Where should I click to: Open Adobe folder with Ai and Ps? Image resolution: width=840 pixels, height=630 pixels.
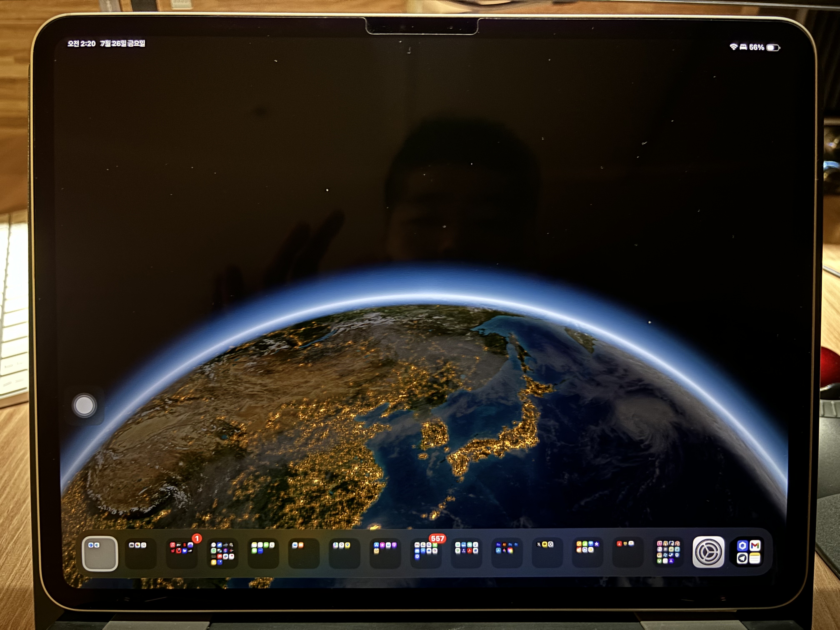point(507,553)
